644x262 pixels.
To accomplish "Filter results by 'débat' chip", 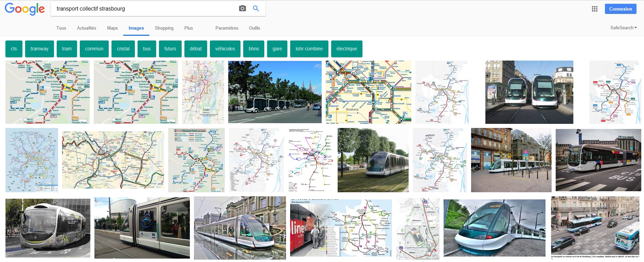I will (x=196, y=49).
